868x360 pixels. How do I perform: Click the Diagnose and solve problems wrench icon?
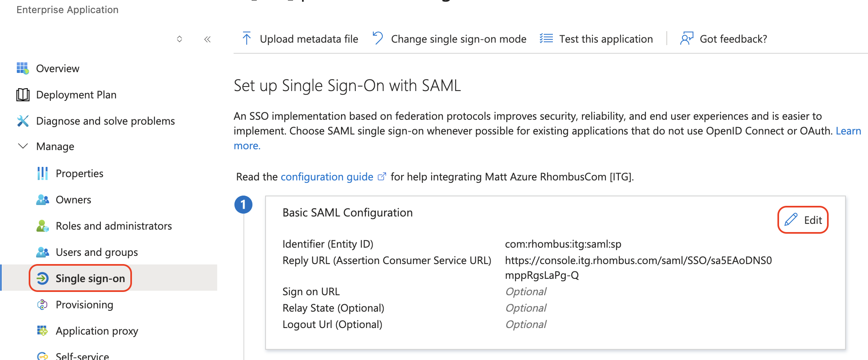click(23, 121)
